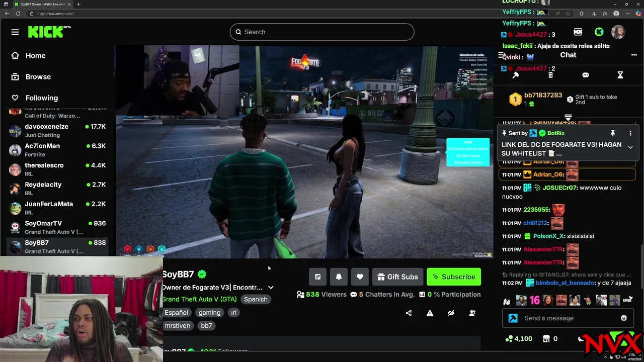
Task: Toggle notifications bell for SoyBB7
Action: (339, 277)
